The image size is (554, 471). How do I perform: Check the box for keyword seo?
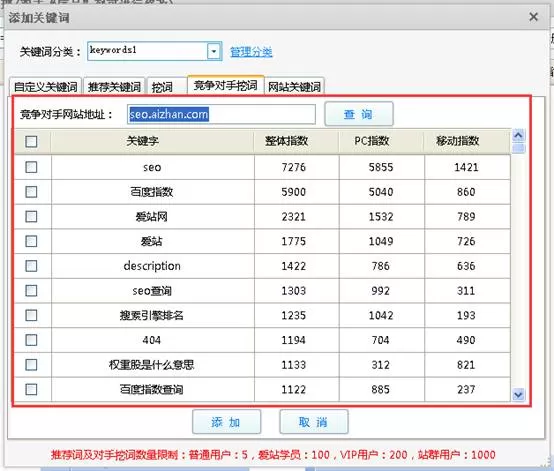click(x=31, y=167)
